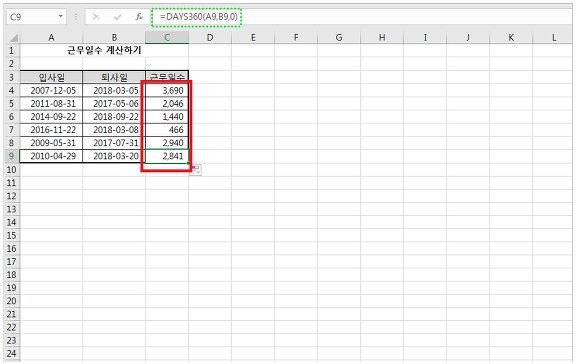Click the Name Box showing C9
Screen dimensions: 576x364
36,17
